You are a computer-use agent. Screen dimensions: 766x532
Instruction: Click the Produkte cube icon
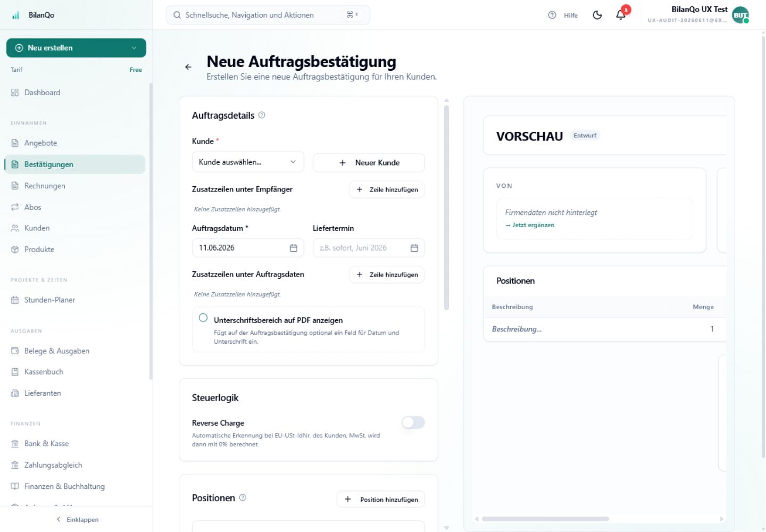coord(15,250)
